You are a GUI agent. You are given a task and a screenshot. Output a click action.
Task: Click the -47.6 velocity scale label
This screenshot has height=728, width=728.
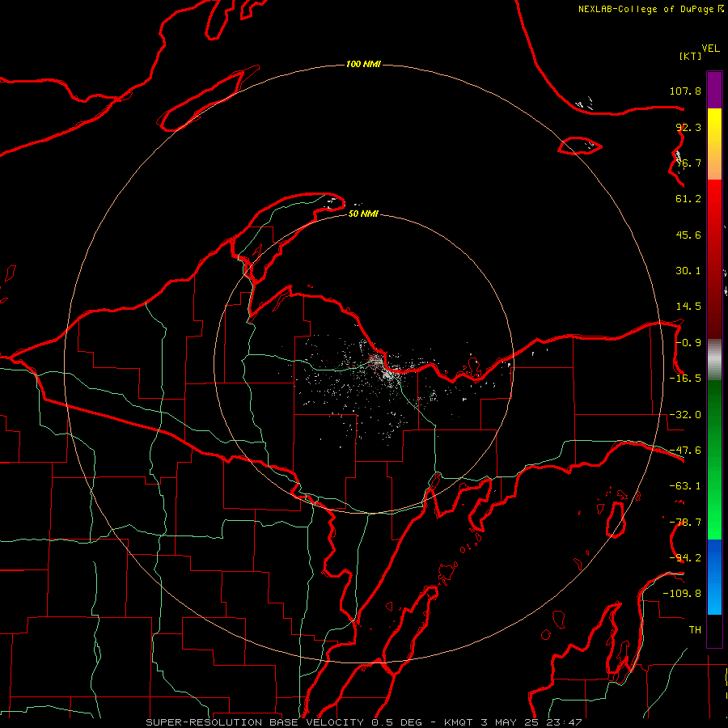tap(685, 451)
